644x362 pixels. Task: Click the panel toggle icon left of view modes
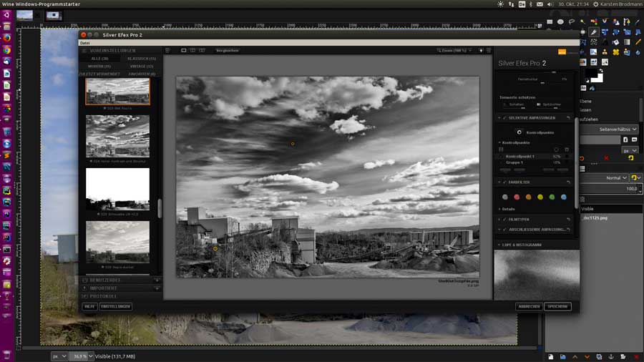(x=167, y=51)
